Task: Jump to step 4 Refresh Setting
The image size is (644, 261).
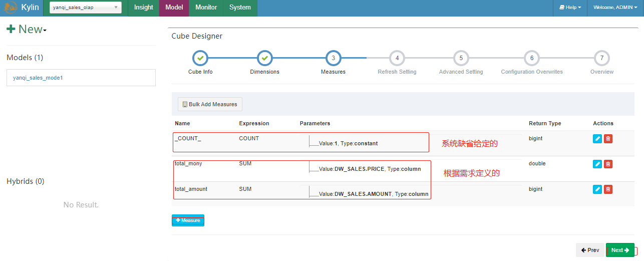Action: [397, 59]
